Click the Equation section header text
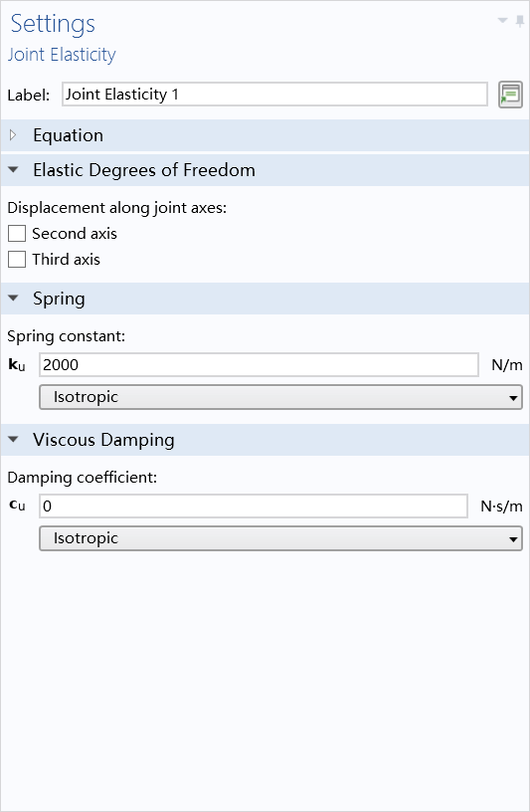 69,135
